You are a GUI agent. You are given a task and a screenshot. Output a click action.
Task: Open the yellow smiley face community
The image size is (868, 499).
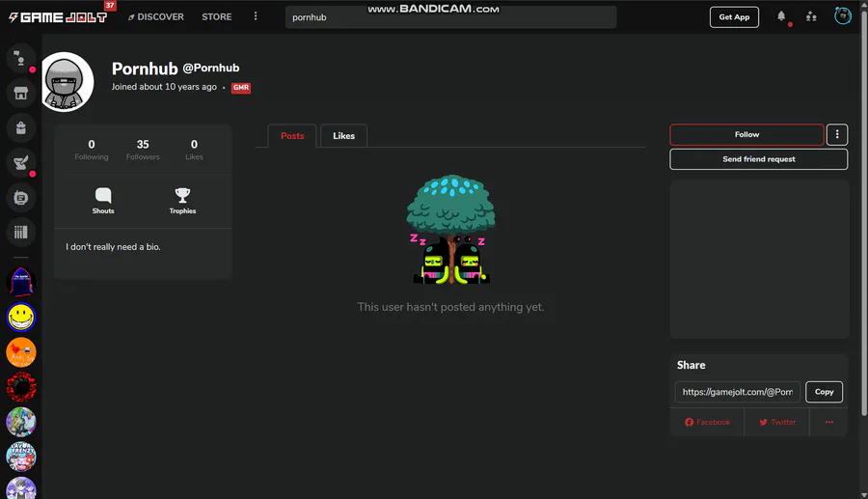tap(20, 318)
